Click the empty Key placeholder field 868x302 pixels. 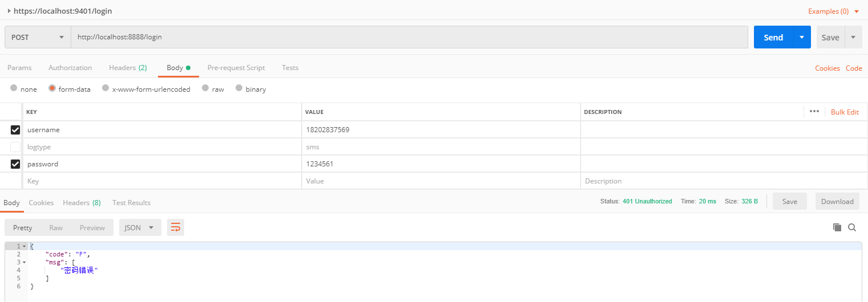162,181
